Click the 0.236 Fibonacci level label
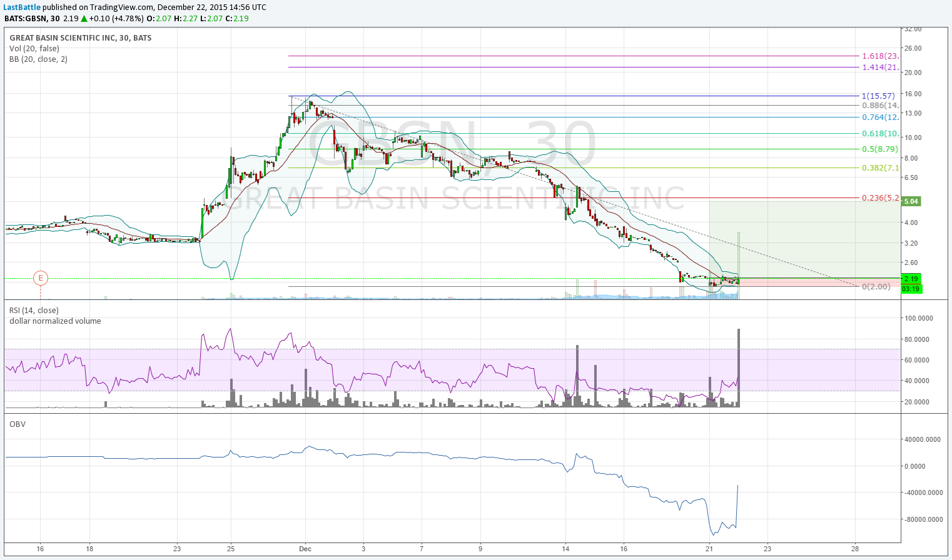Viewport: 952px width, 560px height. point(881,198)
